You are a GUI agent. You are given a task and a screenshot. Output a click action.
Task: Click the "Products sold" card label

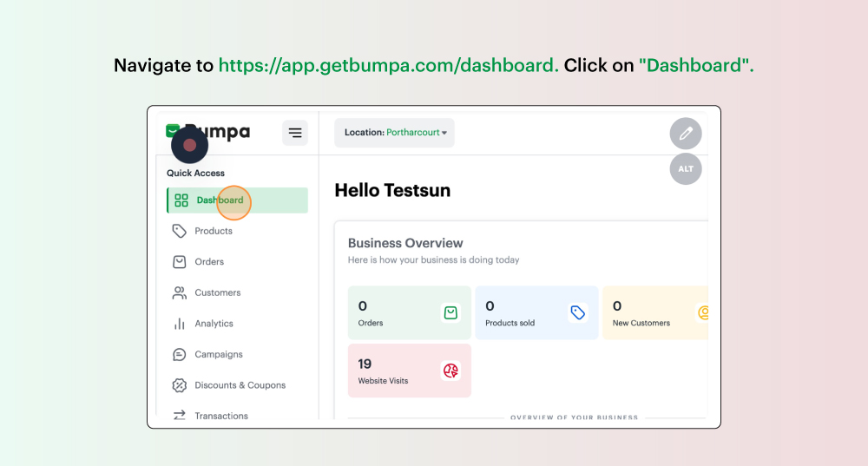(510, 323)
